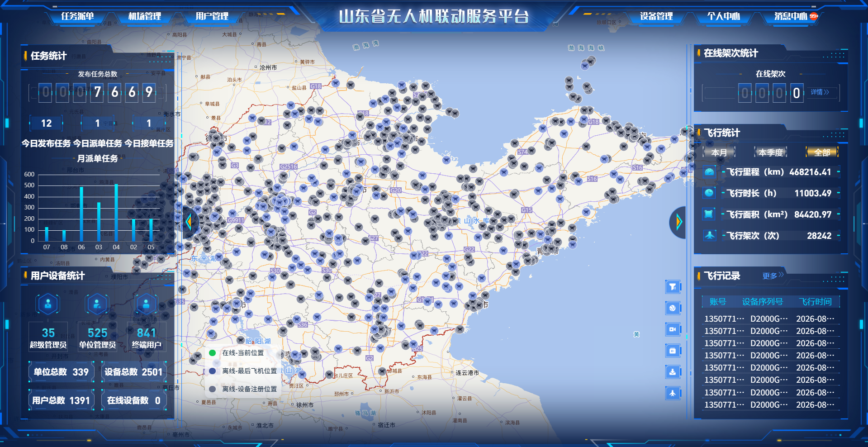This screenshot has height=447, width=868.
Task: Click the 徐州市 label on the map
Action: 305,405
